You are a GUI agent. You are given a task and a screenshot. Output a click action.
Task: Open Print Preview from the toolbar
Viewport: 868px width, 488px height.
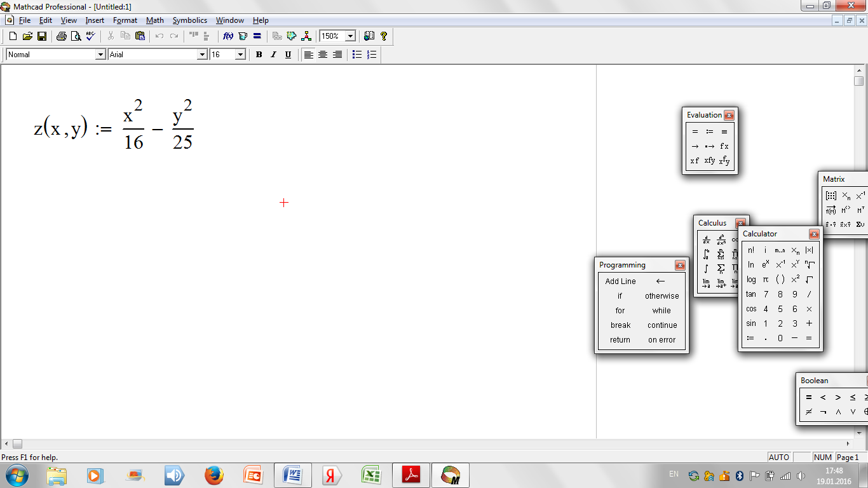[x=76, y=36]
